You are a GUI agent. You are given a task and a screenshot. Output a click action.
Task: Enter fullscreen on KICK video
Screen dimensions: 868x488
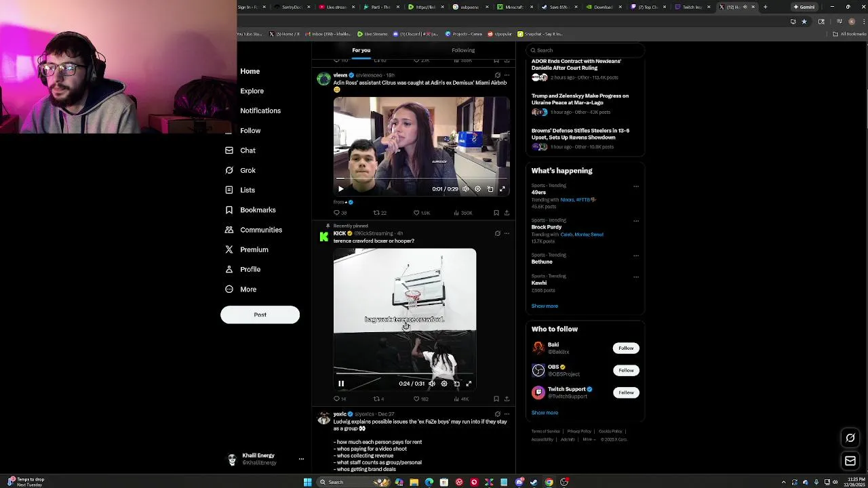[x=469, y=384]
